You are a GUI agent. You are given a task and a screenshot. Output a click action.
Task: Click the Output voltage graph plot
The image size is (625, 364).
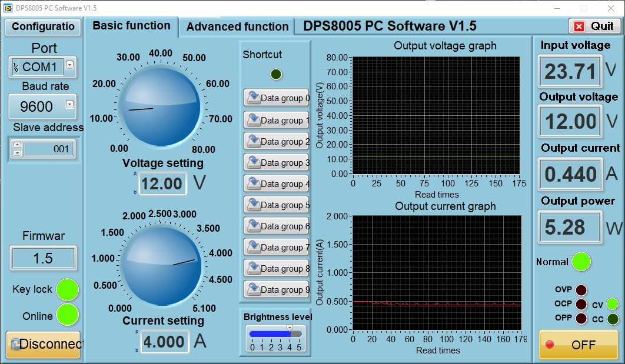coord(436,115)
